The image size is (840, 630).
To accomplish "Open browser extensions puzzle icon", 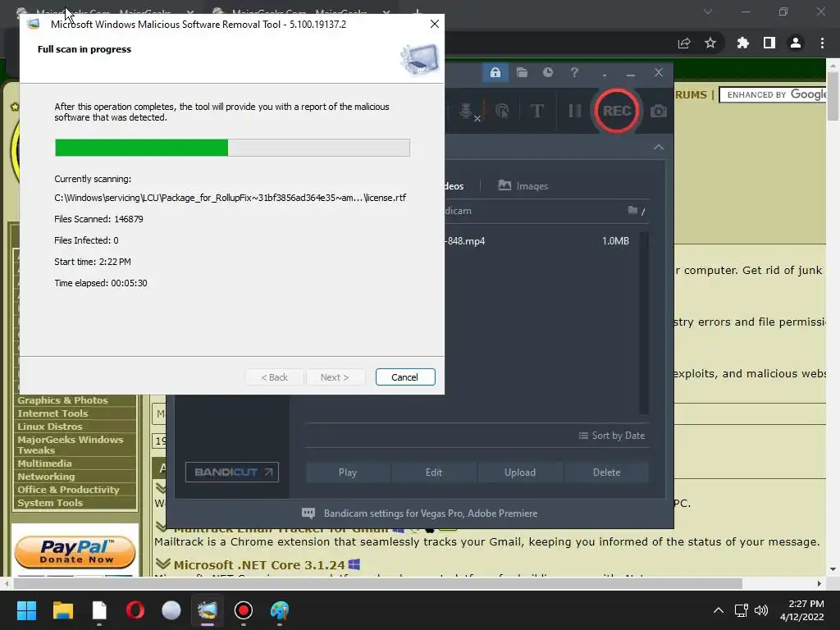I will pyautogui.click(x=742, y=43).
